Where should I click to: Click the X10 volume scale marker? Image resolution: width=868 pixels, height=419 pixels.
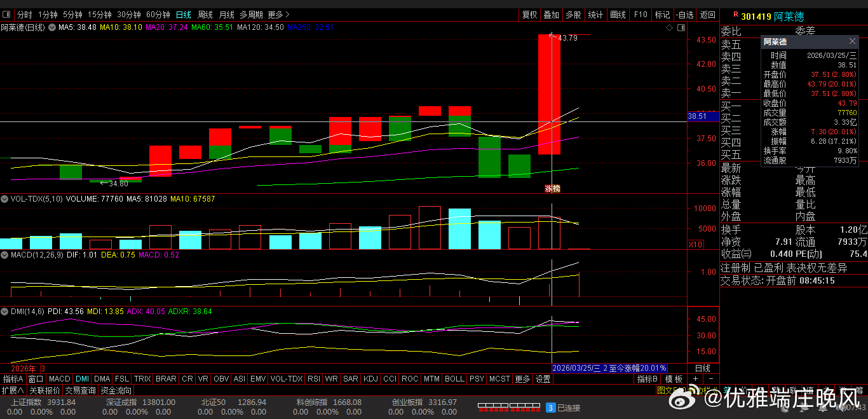click(696, 245)
